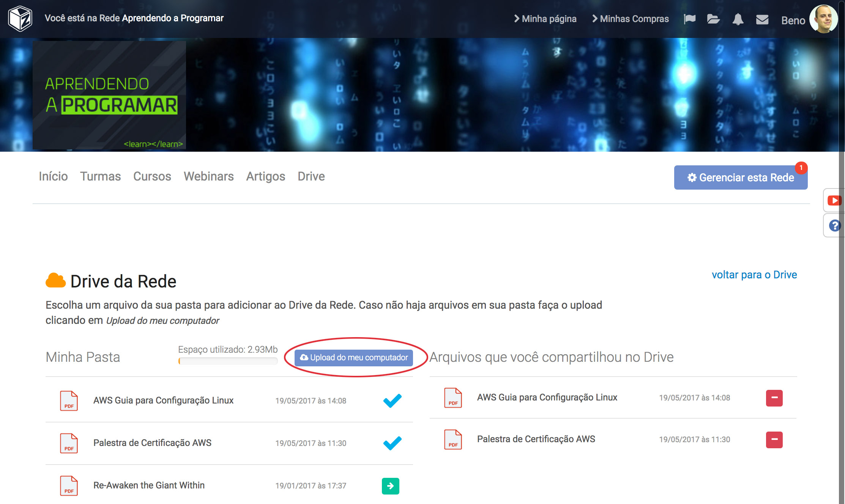Click the flag icon in top bar
This screenshot has width=845, height=504.
pos(689,19)
